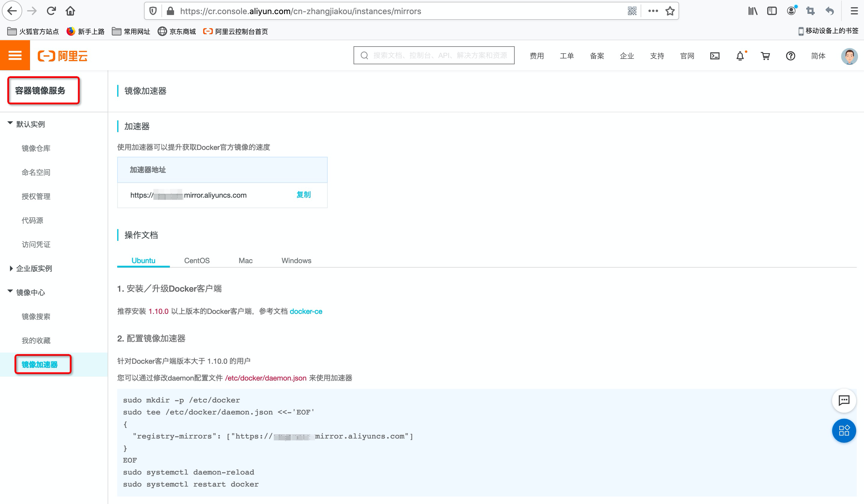Viewport: 864px width, 504px height.
Task: Click the blue apps grid floating button
Action: tap(844, 430)
